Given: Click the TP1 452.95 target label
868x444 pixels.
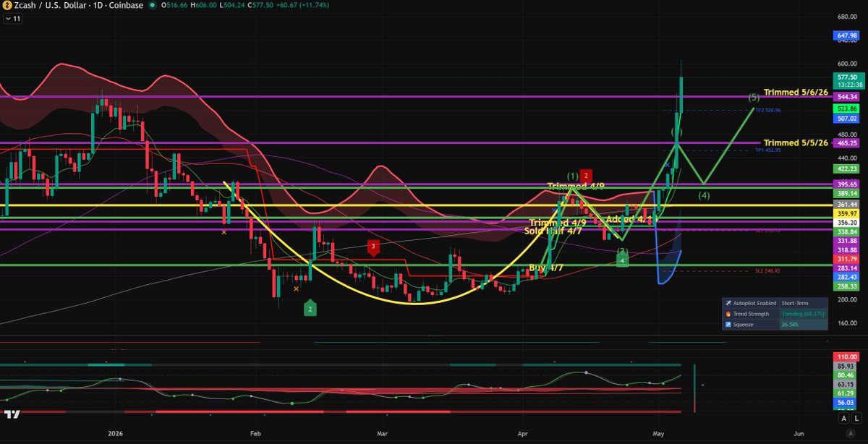Looking at the screenshot, I should 767,150.
